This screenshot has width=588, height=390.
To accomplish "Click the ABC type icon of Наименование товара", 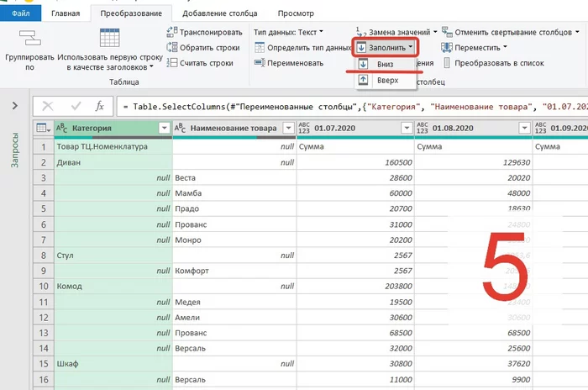I will [180, 128].
